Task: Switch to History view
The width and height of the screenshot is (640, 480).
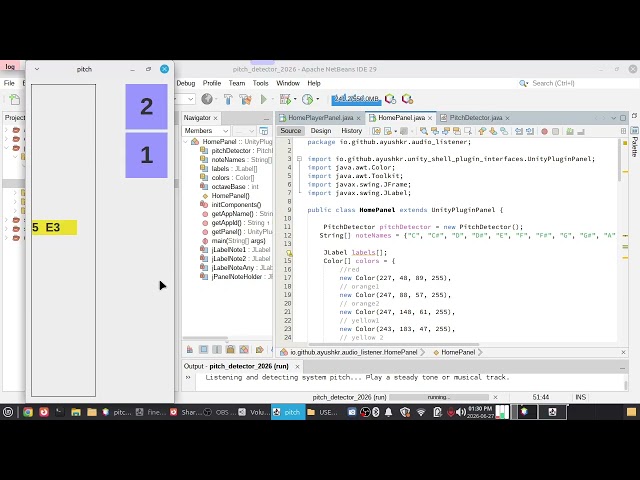Action: click(x=351, y=131)
